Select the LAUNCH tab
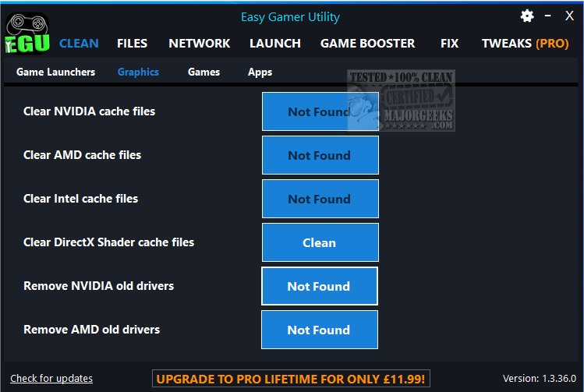 (x=275, y=44)
